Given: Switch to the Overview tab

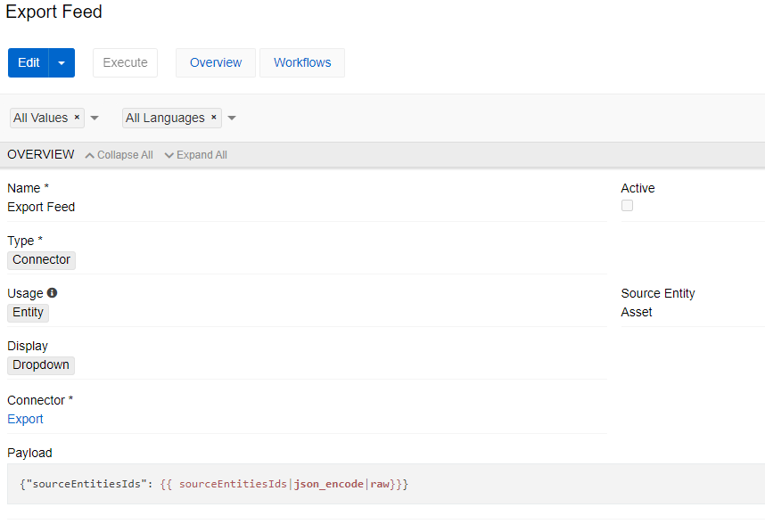Looking at the screenshot, I should click(x=215, y=63).
